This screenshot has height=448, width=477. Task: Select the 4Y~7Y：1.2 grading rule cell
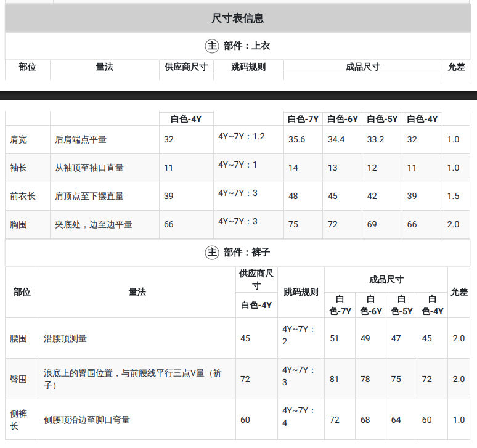click(242, 136)
